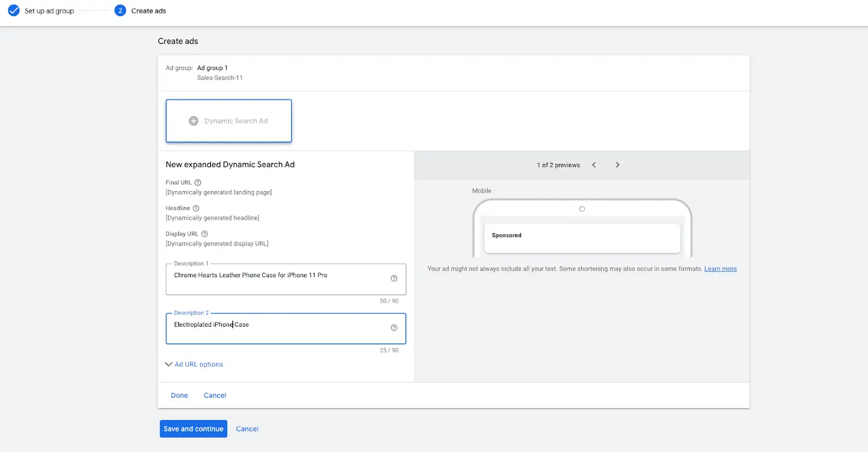The image size is (868, 452).
Task: Go to Set up ad group step
Action: [49, 11]
